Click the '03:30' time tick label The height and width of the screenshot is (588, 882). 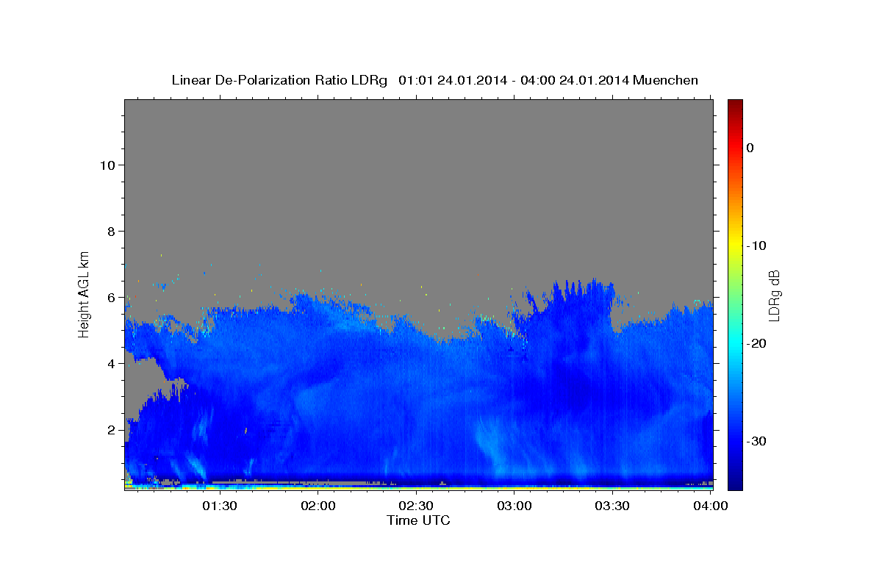pos(612,506)
